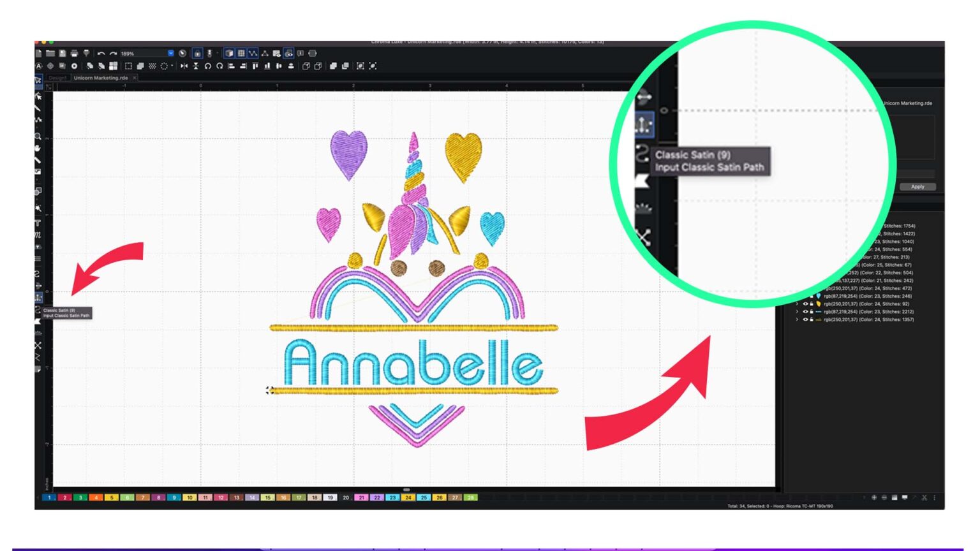Select the Text lettering tool
The height and width of the screenshot is (551, 980).
(38, 223)
